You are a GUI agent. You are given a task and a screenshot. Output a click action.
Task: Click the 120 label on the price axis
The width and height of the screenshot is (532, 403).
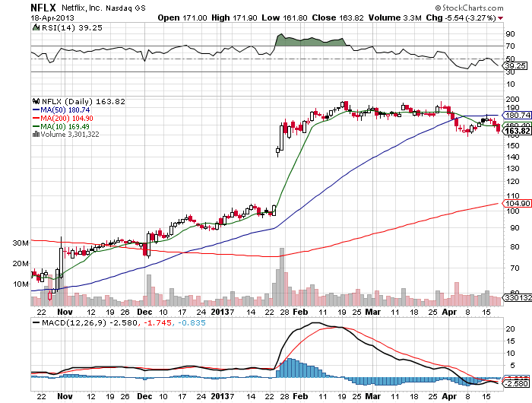tap(513, 181)
